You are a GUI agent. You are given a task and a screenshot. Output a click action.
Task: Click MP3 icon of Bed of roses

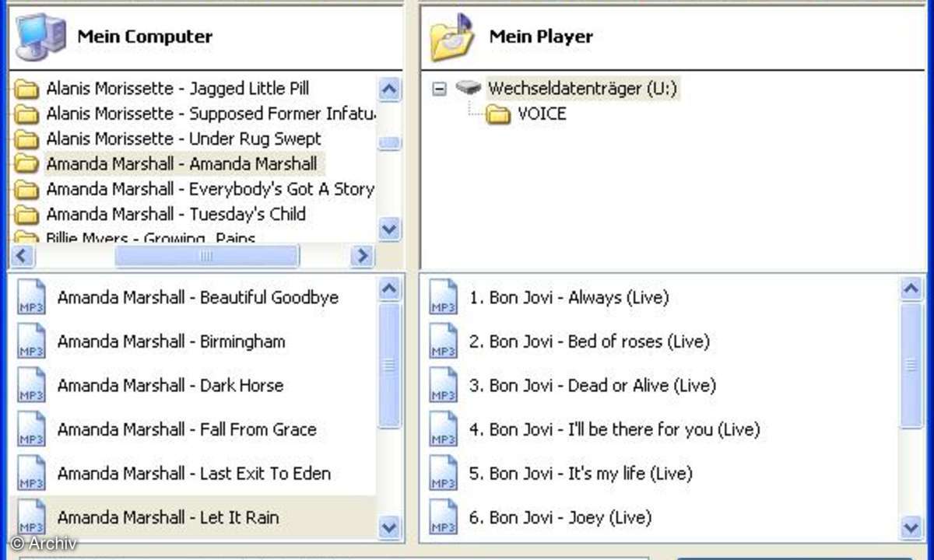pyautogui.click(x=444, y=342)
